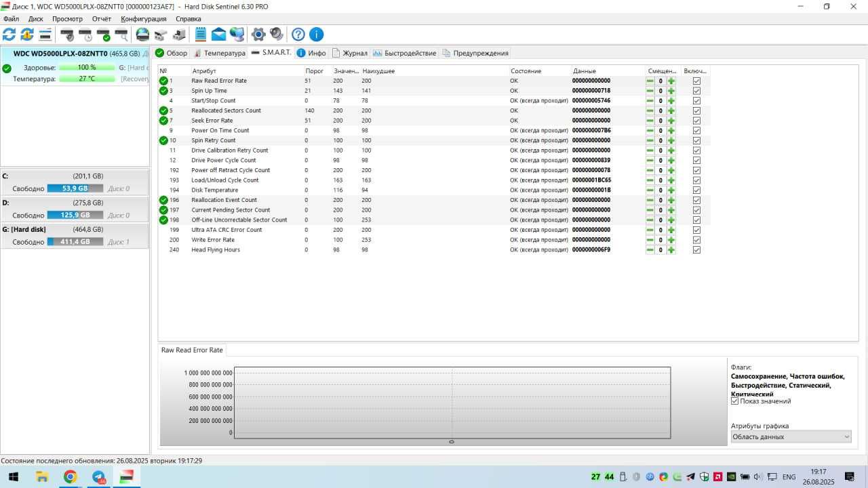Switch to the Журнал tab
868x488 pixels.
[x=349, y=53]
